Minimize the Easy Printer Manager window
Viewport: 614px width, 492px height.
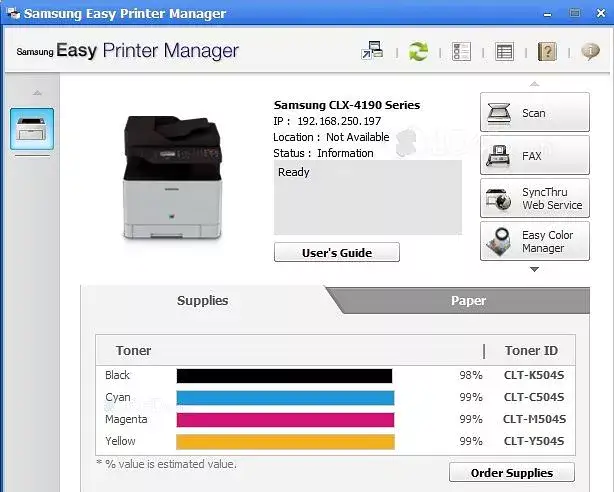tap(547, 14)
